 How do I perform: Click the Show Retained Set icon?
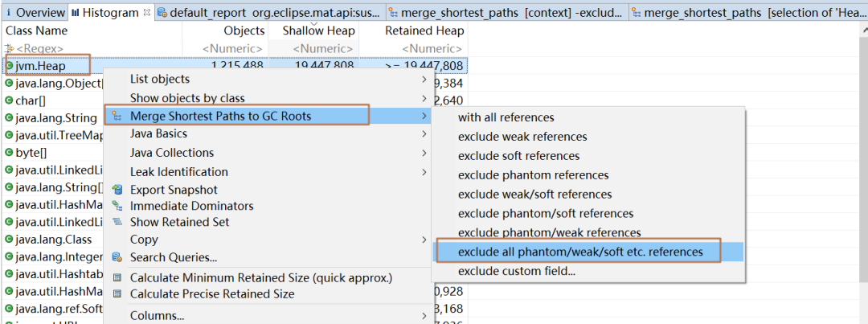(117, 222)
